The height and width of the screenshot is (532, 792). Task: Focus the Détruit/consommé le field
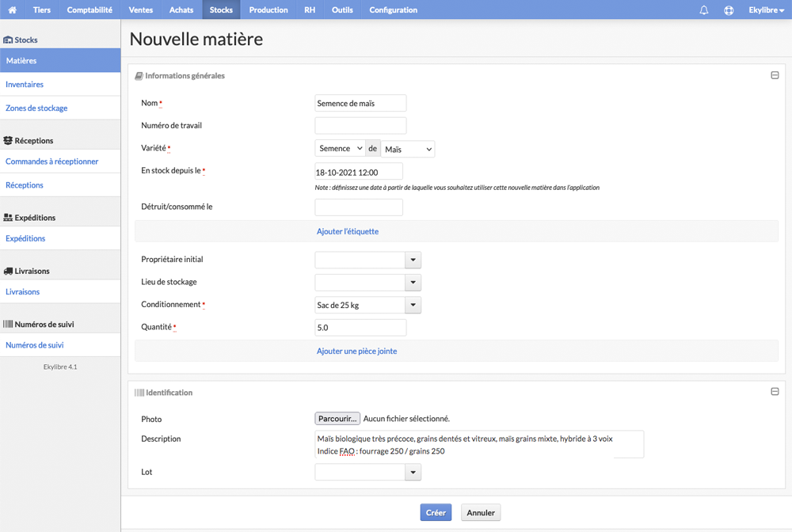[x=359, y=207]
